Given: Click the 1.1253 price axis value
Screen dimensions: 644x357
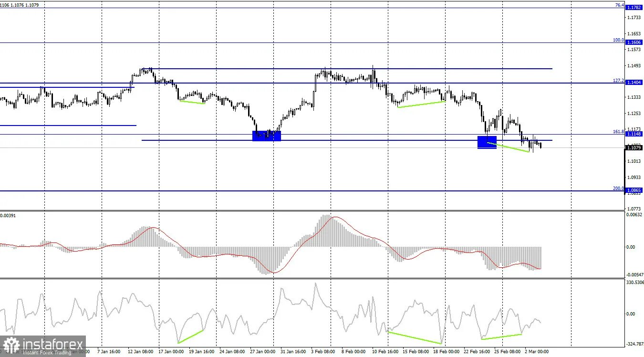Looking at the screenshot, I should [x=634, y=114].
